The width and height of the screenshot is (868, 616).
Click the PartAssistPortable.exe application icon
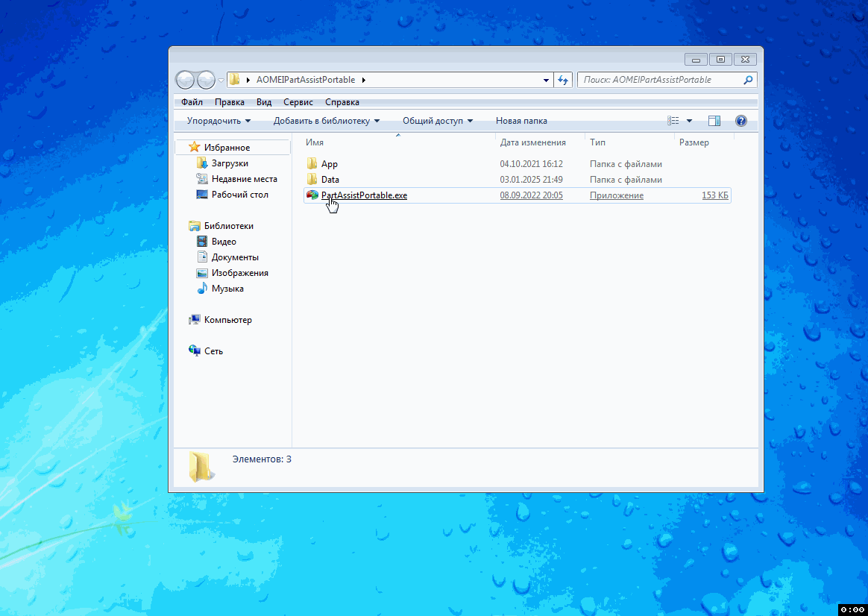(x=312, y=195)
